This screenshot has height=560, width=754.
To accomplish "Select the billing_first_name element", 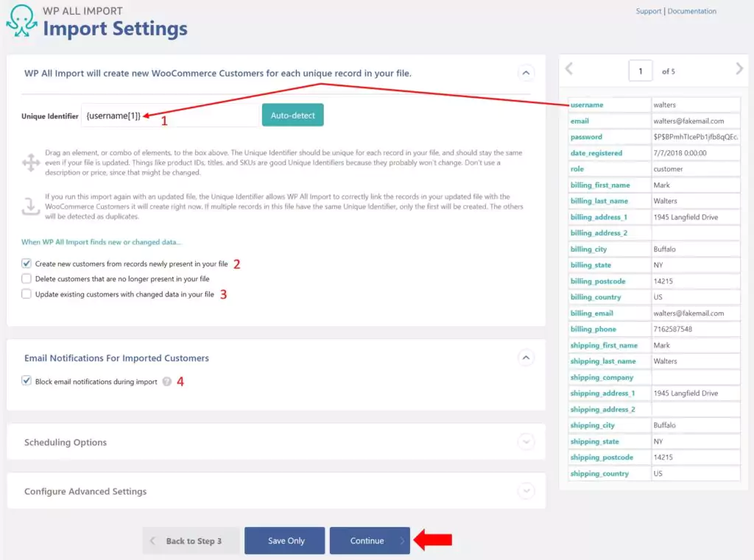I will coord(600,185).
